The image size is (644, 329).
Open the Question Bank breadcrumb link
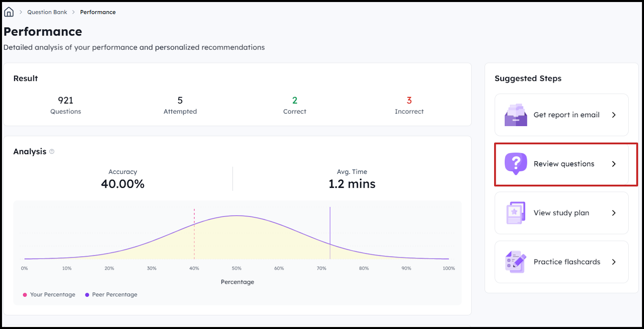coord(47,12)
